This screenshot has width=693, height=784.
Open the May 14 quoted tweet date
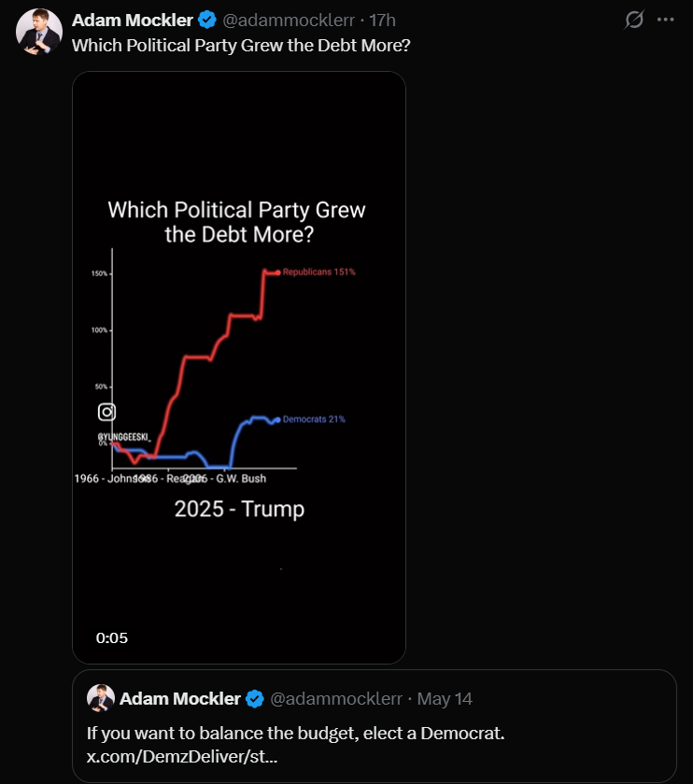click(445, 698)
